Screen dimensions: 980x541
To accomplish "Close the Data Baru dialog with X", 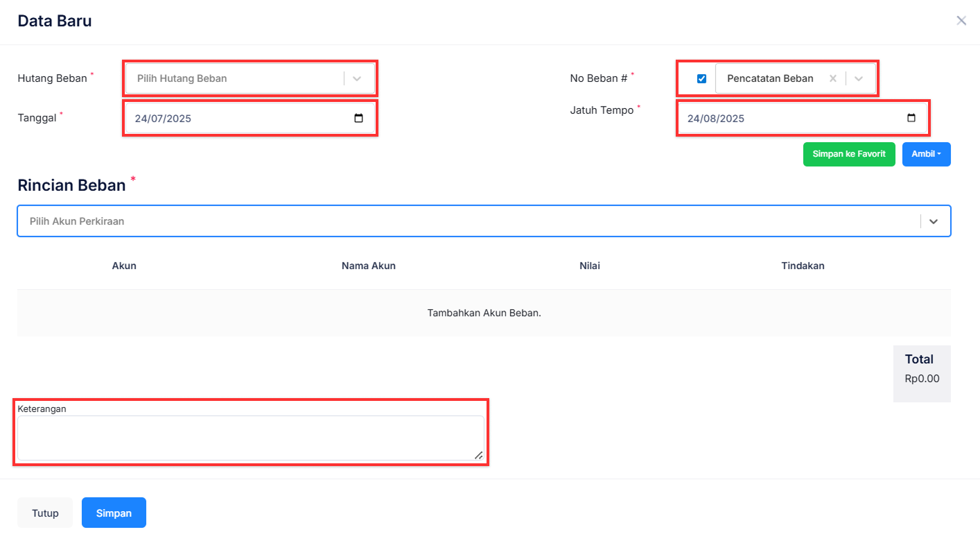I will coord(961,21).
